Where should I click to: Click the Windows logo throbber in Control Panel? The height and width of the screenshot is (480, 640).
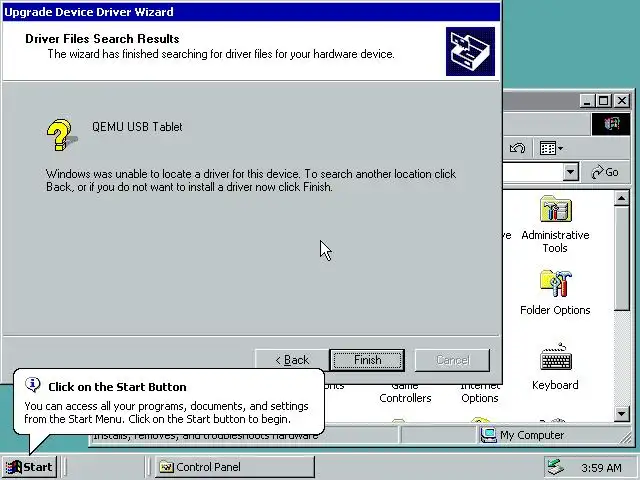[611, 124]
